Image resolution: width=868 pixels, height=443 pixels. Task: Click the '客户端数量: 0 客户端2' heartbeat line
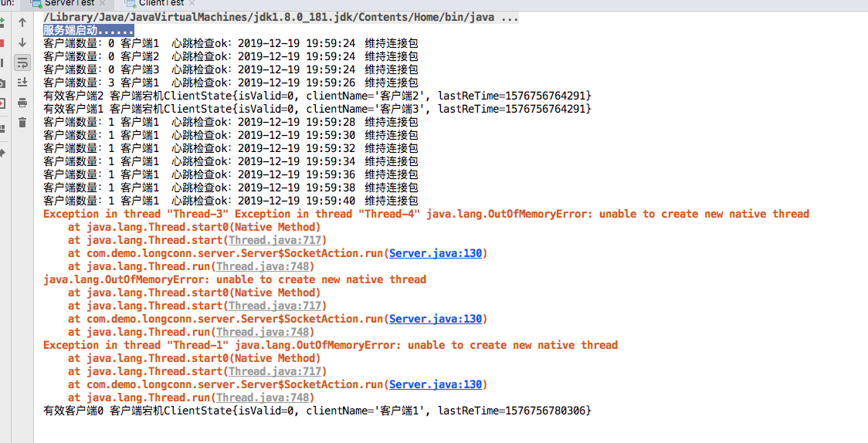pos(230,56)
